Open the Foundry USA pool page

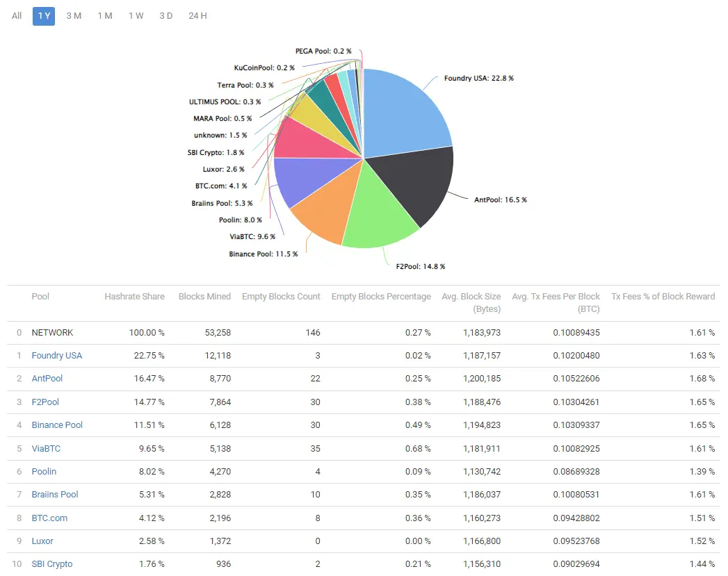point(57,355)
